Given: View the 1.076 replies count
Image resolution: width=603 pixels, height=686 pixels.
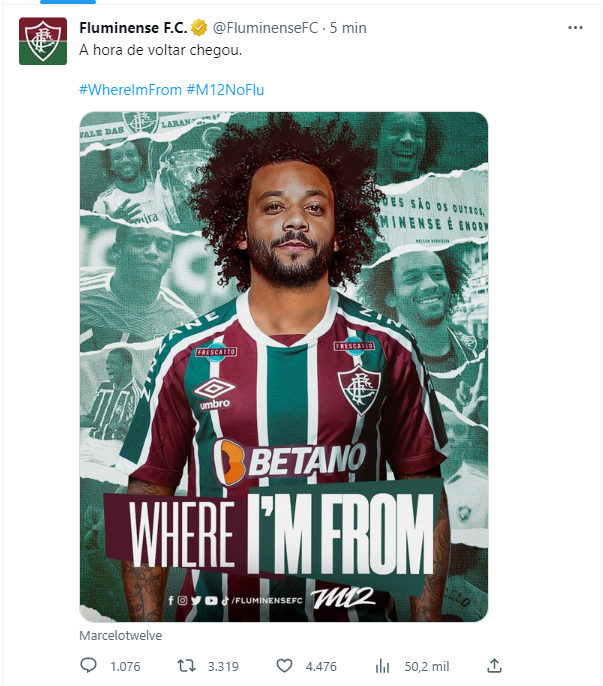Looking at the screenshot, I should point(125,667).
